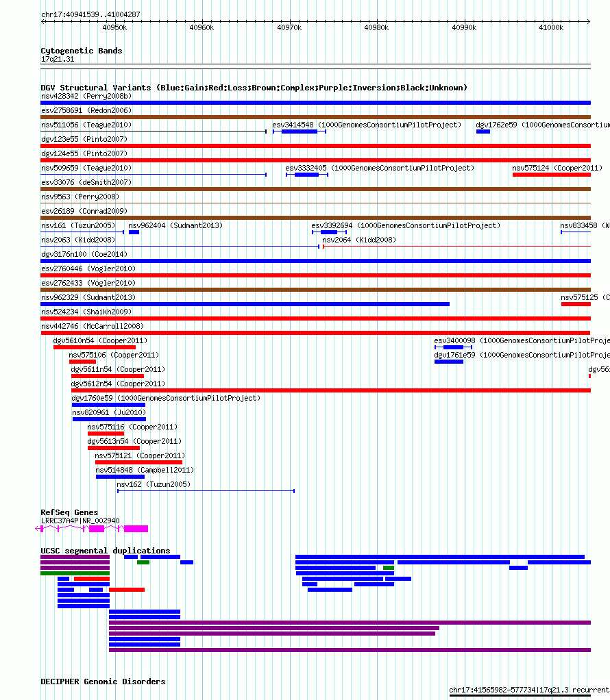This screenshot has height=700, width=610.
Task: Open the dgv1760e59 variant label
Action: coord(166,398)
